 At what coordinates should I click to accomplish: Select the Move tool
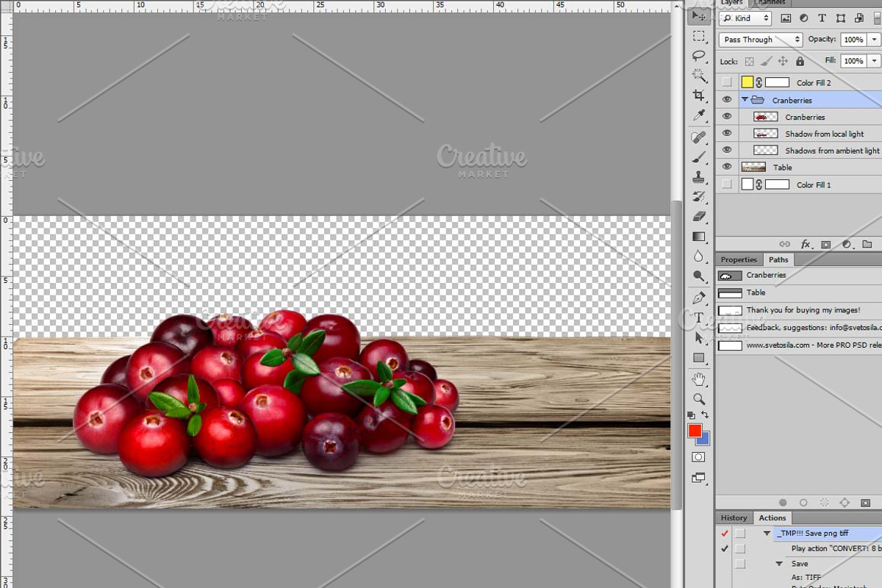[699, 16]
